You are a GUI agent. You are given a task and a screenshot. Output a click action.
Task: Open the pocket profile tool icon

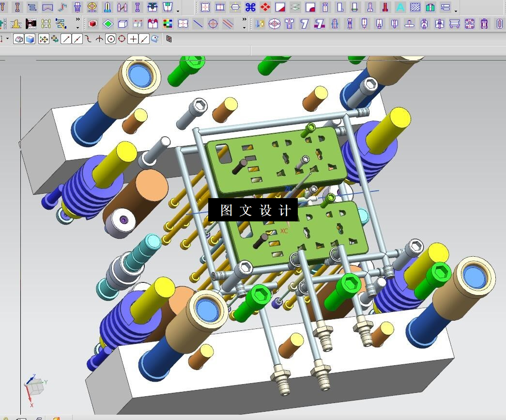click(47, 7)
